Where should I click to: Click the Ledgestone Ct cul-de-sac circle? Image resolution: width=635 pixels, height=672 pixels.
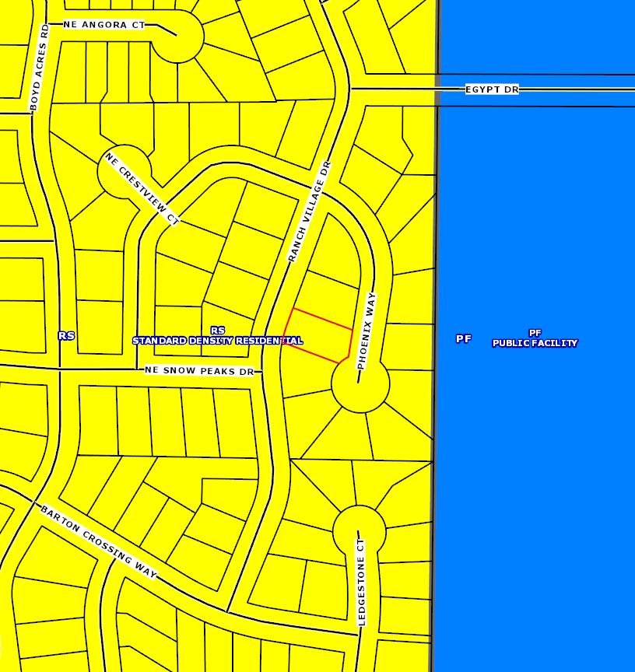click(x=360, y=530)
